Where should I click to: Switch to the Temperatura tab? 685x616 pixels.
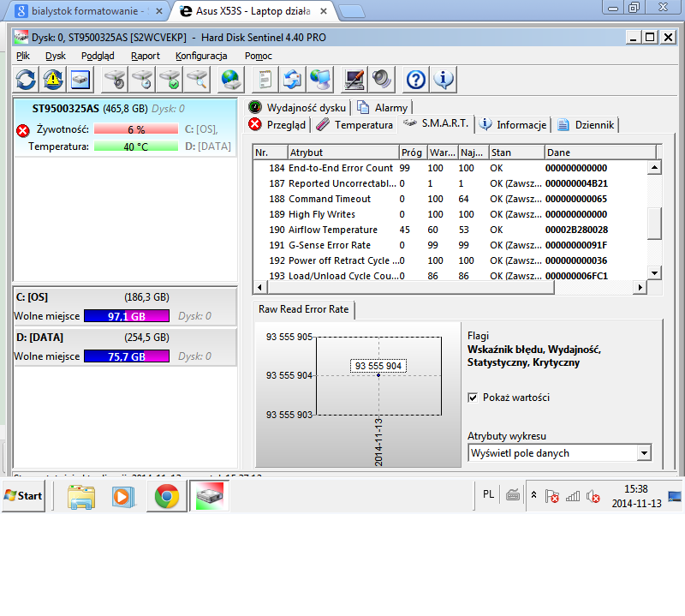pyautogui.click(x=354, y=125)
